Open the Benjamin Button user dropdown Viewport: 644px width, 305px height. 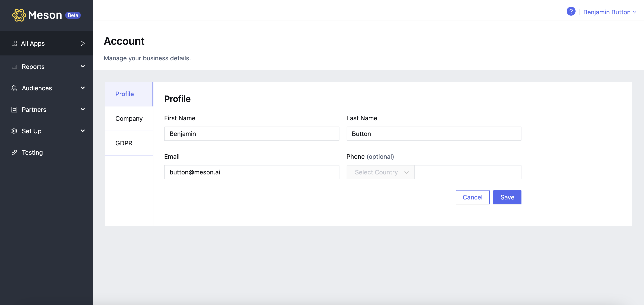tap(610, 12)
